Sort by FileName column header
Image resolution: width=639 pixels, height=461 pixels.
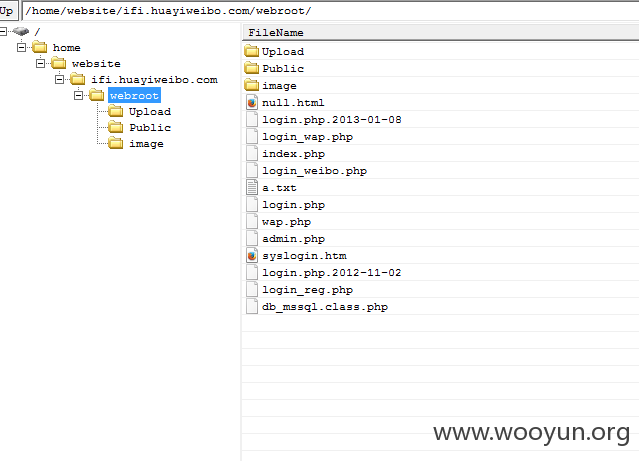tap(441, 32)
